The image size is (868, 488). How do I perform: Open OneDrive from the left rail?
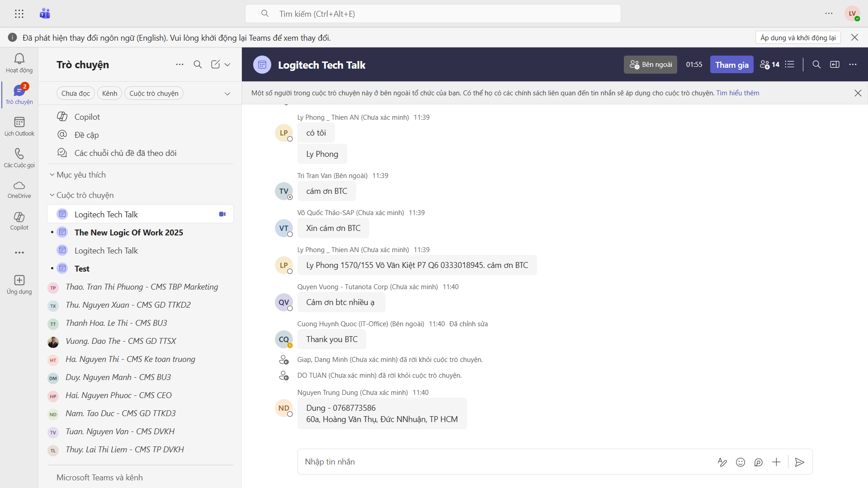19,189
